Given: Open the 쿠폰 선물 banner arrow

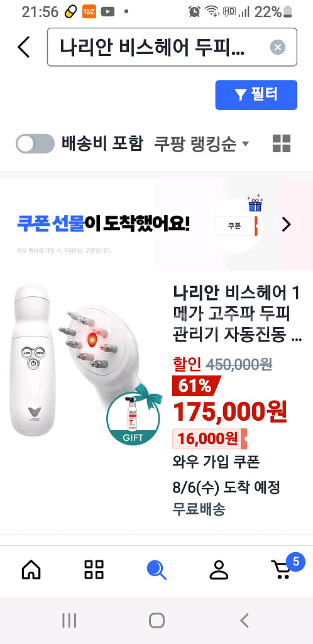Looking at the screenshot, I should (287, 225).
